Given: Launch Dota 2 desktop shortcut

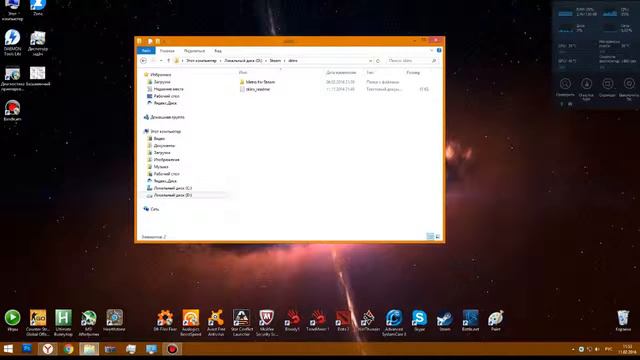Looking at the screenshot, I should tap(343, 320).
